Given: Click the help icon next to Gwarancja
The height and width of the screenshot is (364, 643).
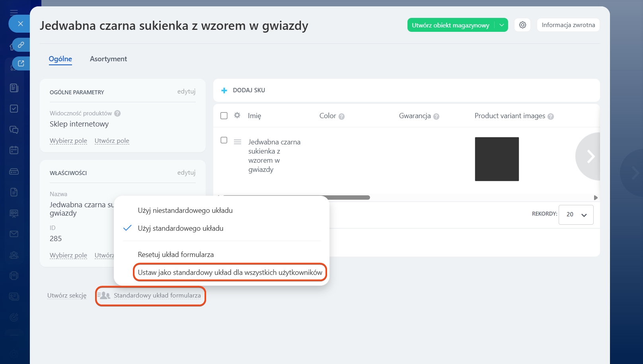Looking at the screenshot, I should (436, 117).
